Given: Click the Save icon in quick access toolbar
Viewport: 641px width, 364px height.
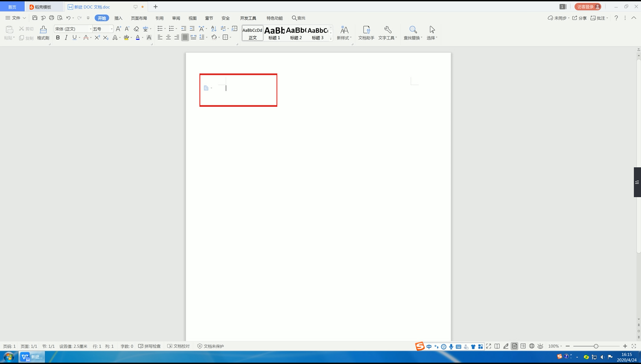Looking at the screenshot, I should point(35,18).
